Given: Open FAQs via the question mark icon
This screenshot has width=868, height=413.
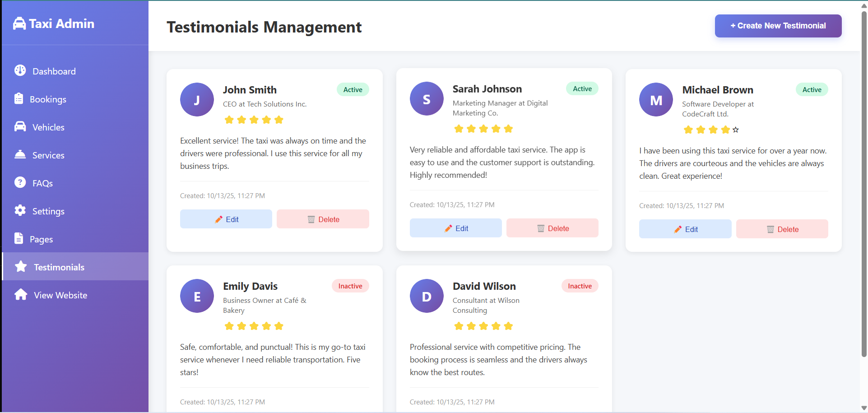Looking at the screenshot, I should (20, 183).
